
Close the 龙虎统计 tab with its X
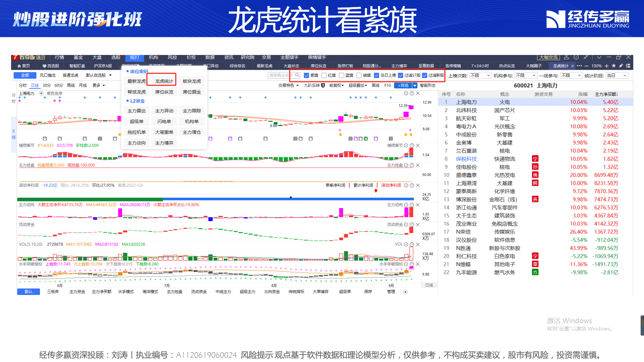pos(573,66)
